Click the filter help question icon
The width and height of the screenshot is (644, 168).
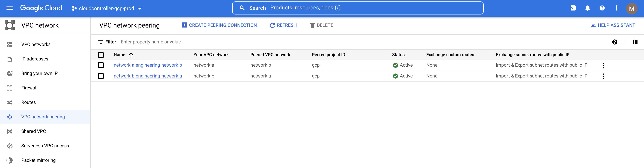point(615,42)
